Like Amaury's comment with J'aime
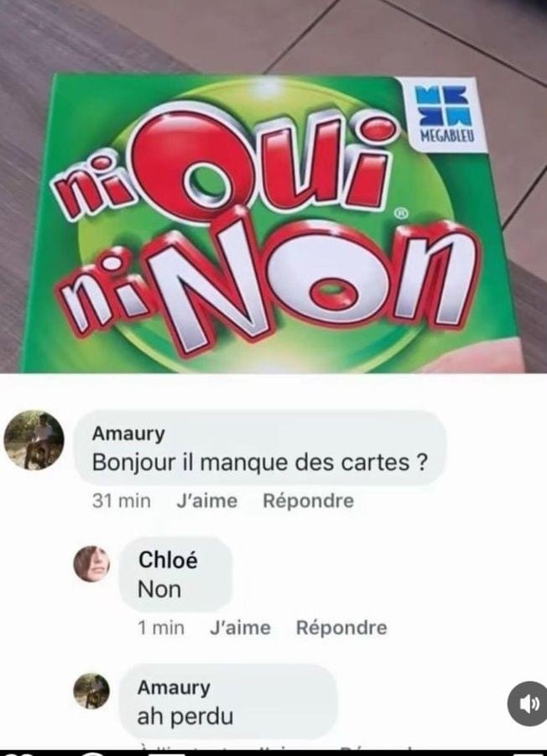 click(x=206, y=501)
